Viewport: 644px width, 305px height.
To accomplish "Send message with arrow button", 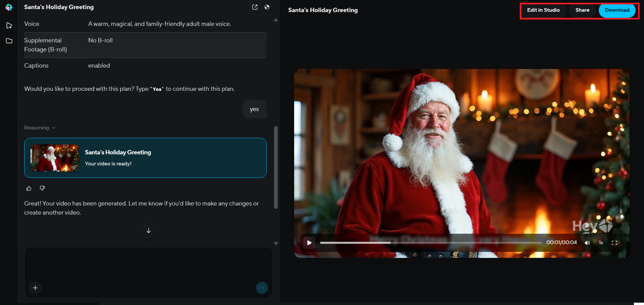I will (x=262, y=288).
